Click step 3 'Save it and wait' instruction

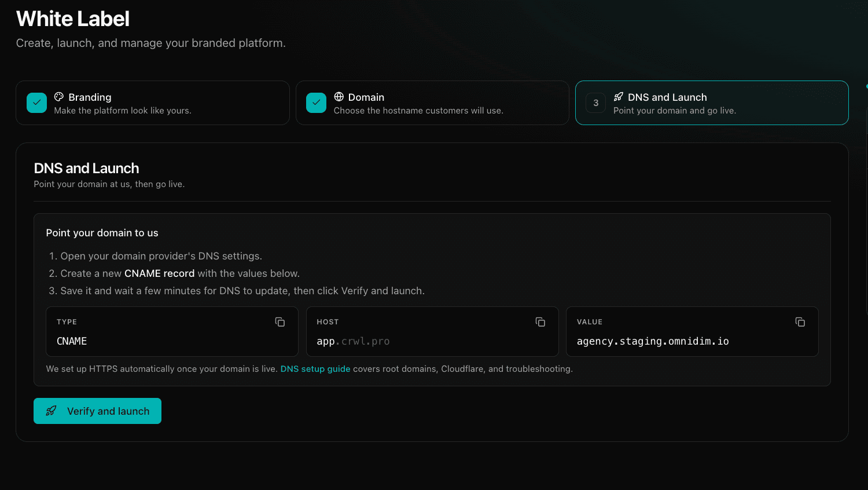(242, 291)
